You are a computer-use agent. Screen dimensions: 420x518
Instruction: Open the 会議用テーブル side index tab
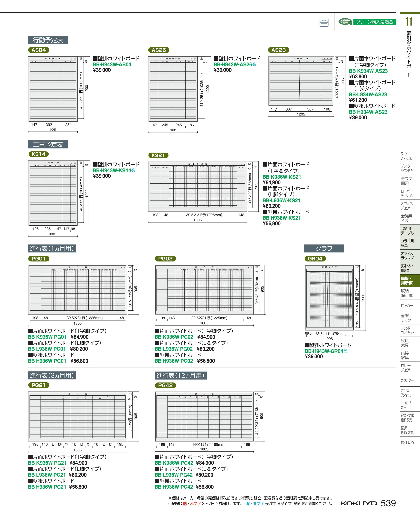410,231
